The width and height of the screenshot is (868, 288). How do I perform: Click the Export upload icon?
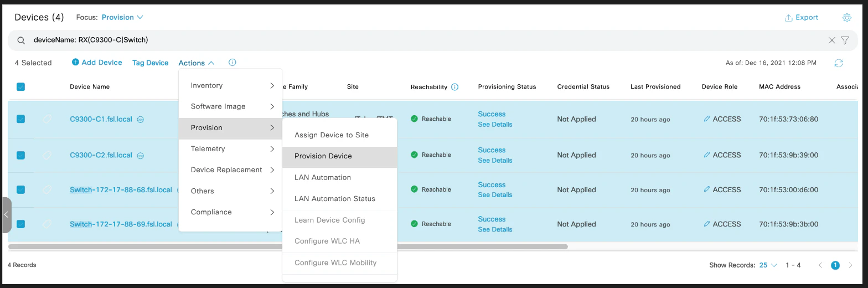[788, 18]
